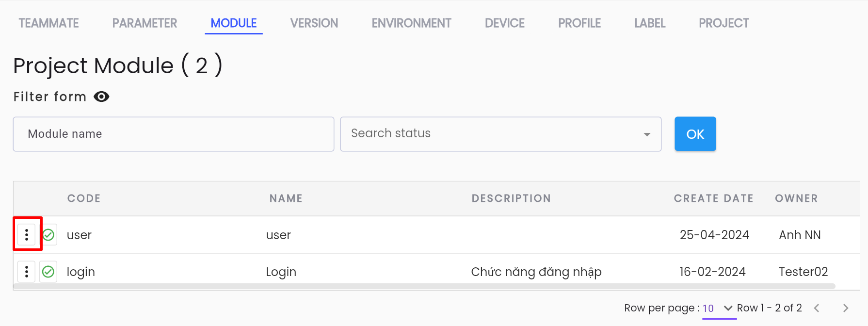The height and width of the screenshot is (326, 868).
Task: Switch to the PARAMETER tab
Action: (145, 23)
